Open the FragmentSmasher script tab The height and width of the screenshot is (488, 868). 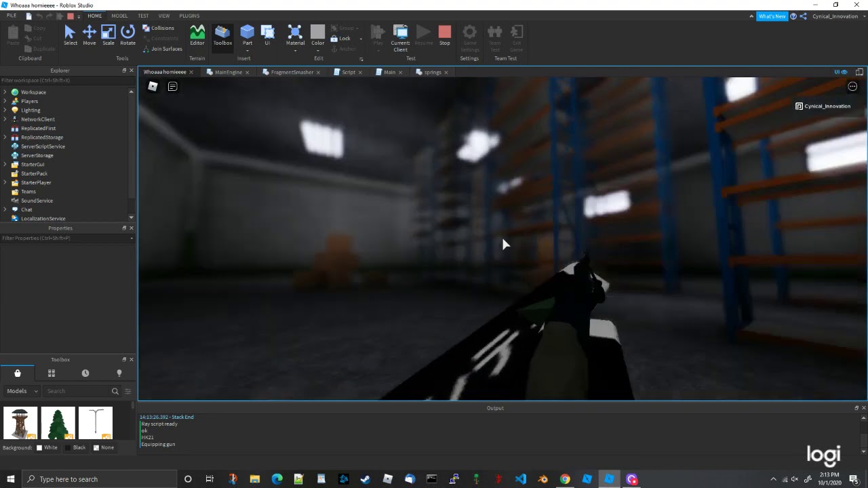pos(292,72)
